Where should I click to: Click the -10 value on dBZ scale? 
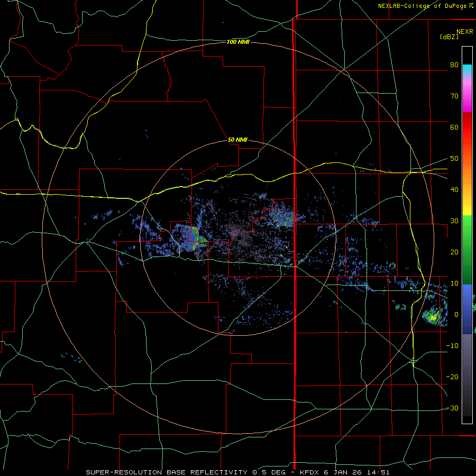(452, 346)
